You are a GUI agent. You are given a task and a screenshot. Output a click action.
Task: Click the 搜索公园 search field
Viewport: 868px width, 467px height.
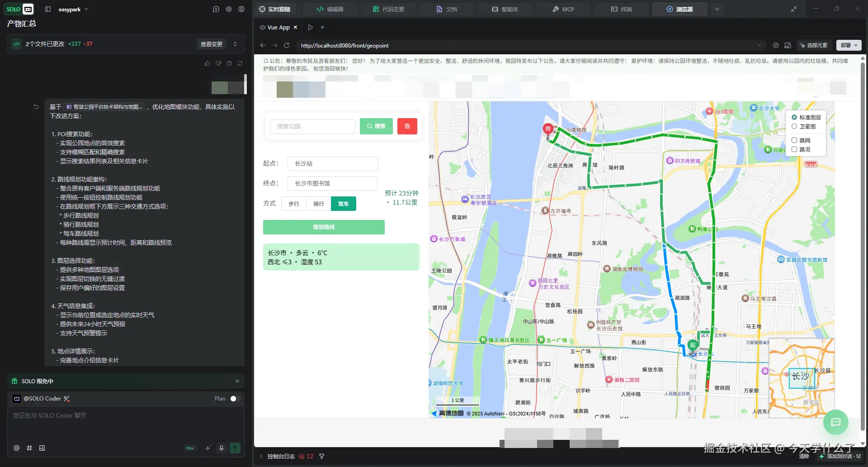tap(312, 126)
